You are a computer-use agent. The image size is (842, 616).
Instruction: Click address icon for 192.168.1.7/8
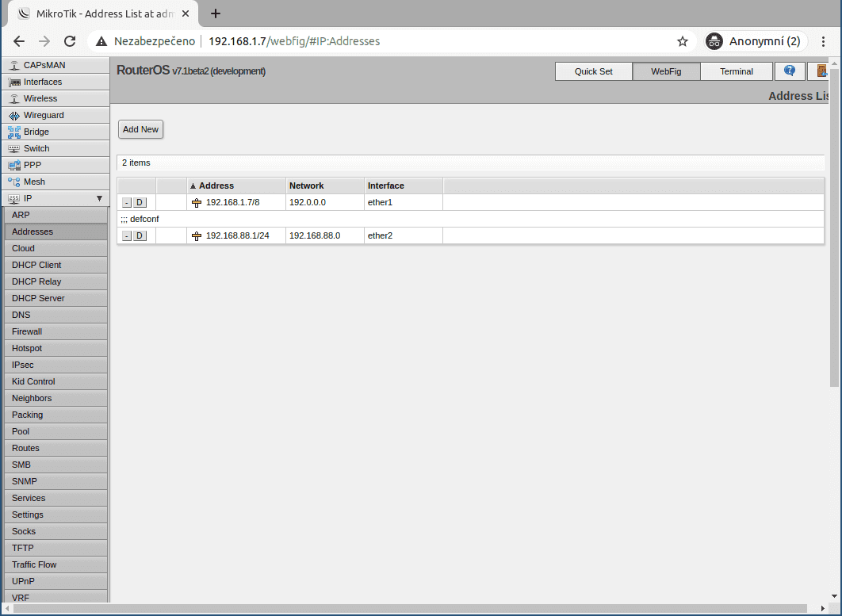[x=197, y=203]
